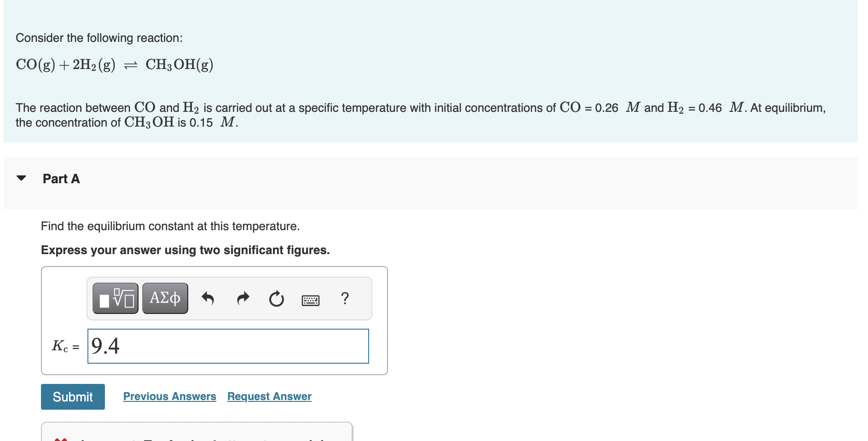The width and height of the screenshot is (868, 441).
Task: Undo the last answer edit
Action: 208,298
